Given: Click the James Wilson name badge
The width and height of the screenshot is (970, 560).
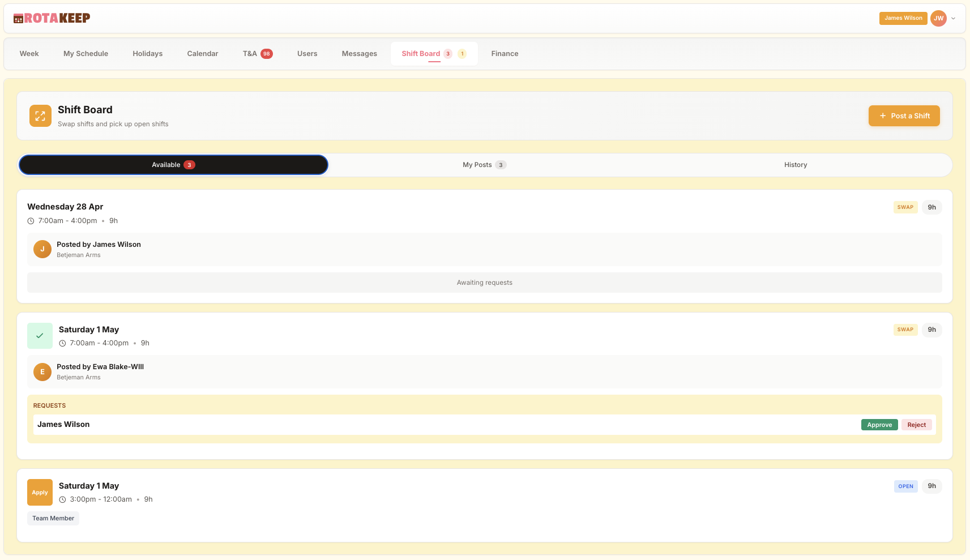Looking at the screenshot, I should click(903, 18).
